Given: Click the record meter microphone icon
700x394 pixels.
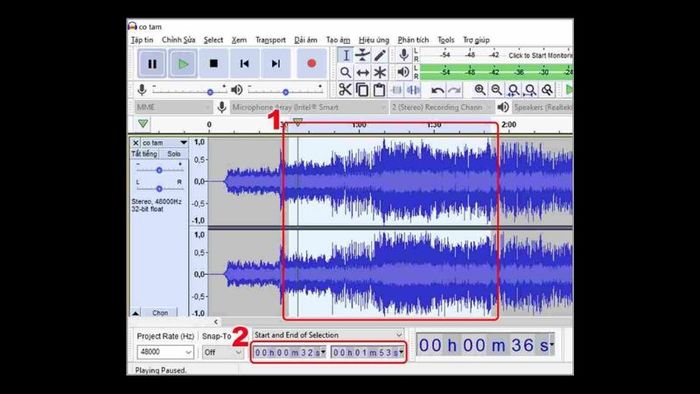Looking at the screenshot, I should click(404, 55).
